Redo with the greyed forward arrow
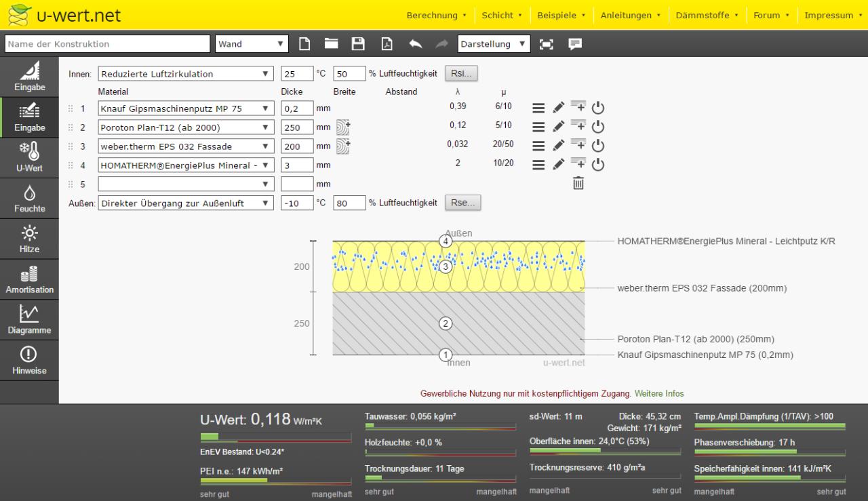868x501 pixels. tap(441, 44)
